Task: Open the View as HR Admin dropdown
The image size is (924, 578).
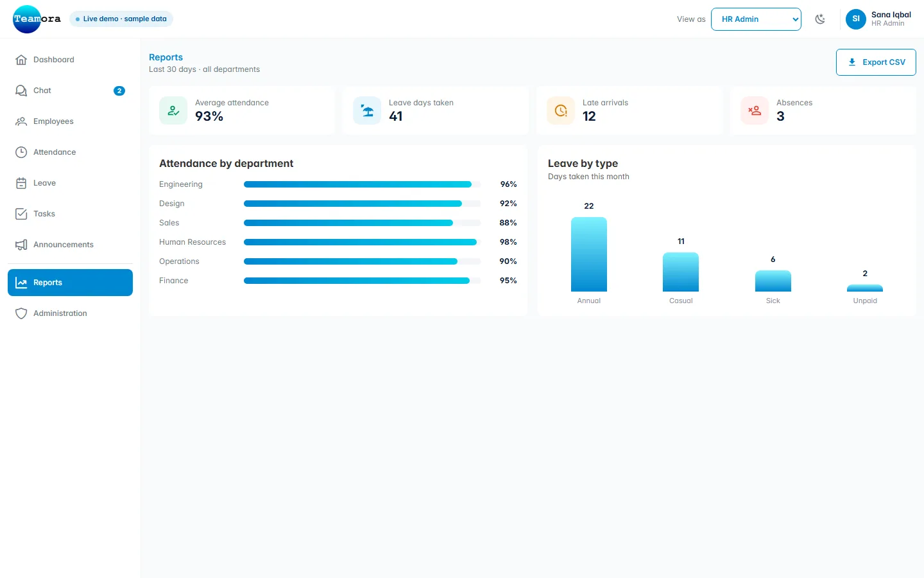Action: 756,19
